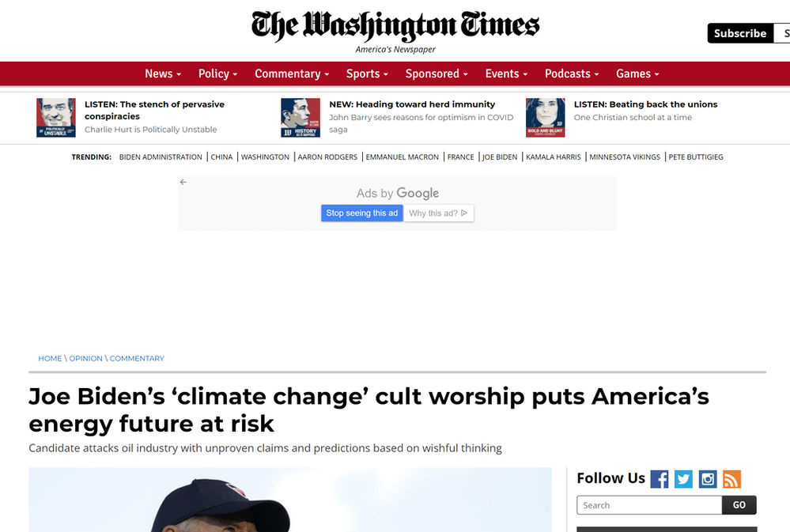Click the History As It Happens podcast thumbnail

point(301,117)
